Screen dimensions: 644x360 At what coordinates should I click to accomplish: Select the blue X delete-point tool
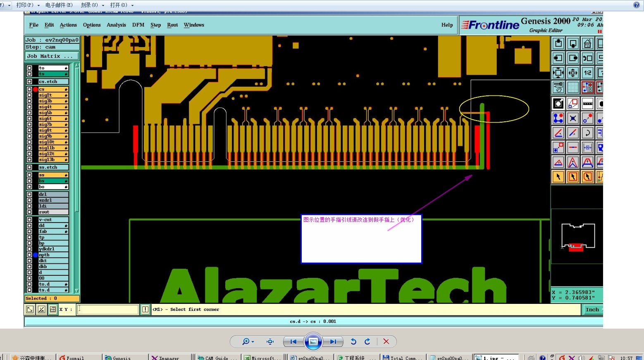(x=573, y=118)
